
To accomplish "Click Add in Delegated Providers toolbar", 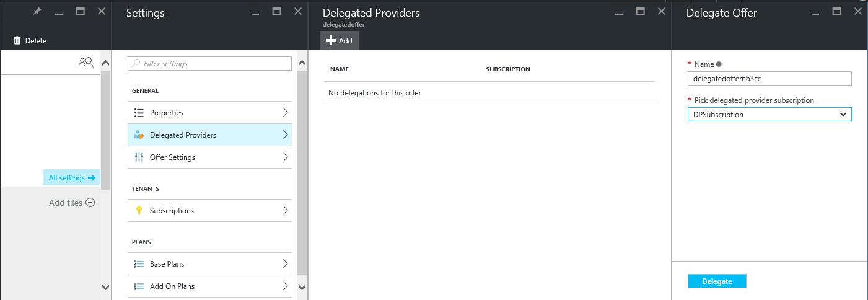I will 339,40.
